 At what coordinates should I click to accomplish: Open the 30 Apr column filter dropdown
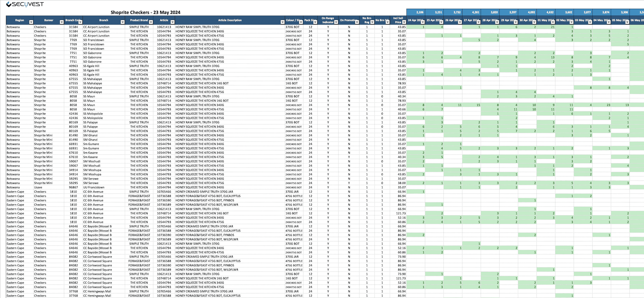tap(534, 22)
